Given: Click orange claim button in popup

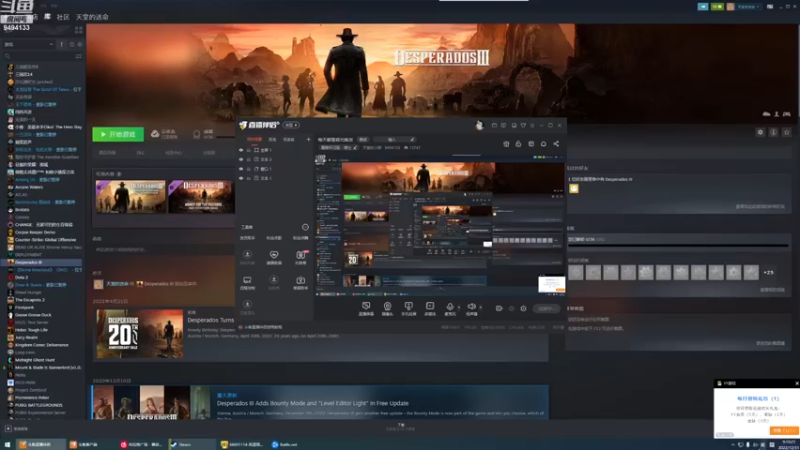Looking at the screenshot, I should tap(784, 431).
